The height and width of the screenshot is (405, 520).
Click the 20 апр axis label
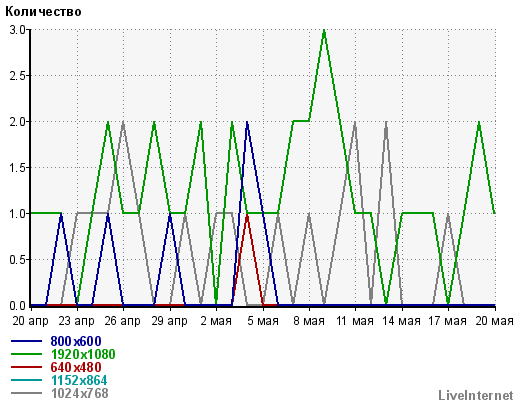pos(30,321)
